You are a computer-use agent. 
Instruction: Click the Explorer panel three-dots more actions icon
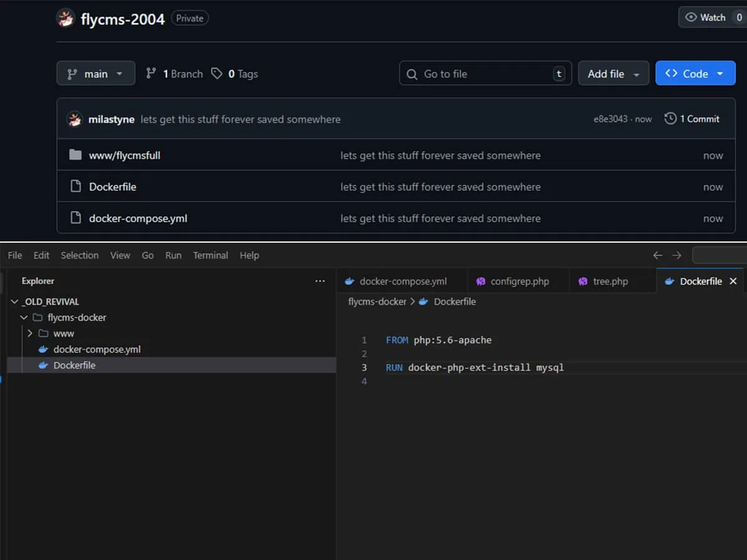pyautogui.click(x=320, y=281)
